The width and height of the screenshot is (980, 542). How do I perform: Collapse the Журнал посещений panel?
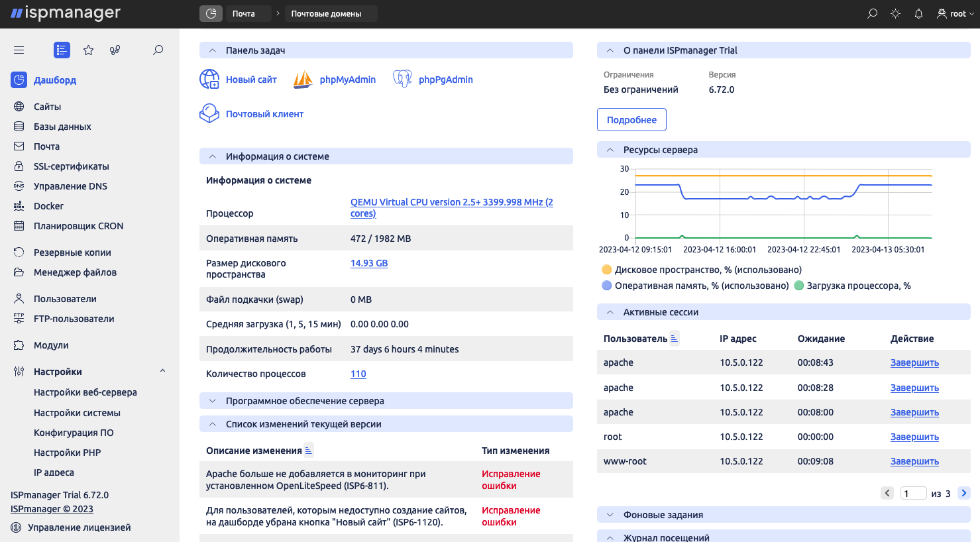click(610, 537)
